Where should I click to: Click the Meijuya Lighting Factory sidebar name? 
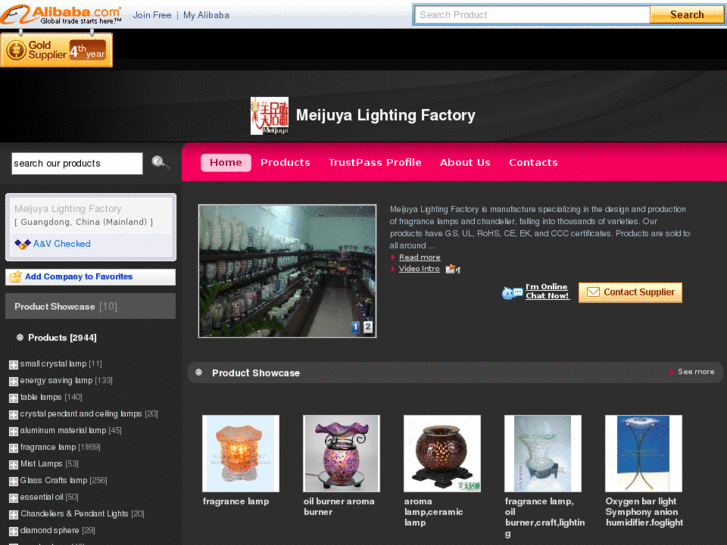click(68, 209)
